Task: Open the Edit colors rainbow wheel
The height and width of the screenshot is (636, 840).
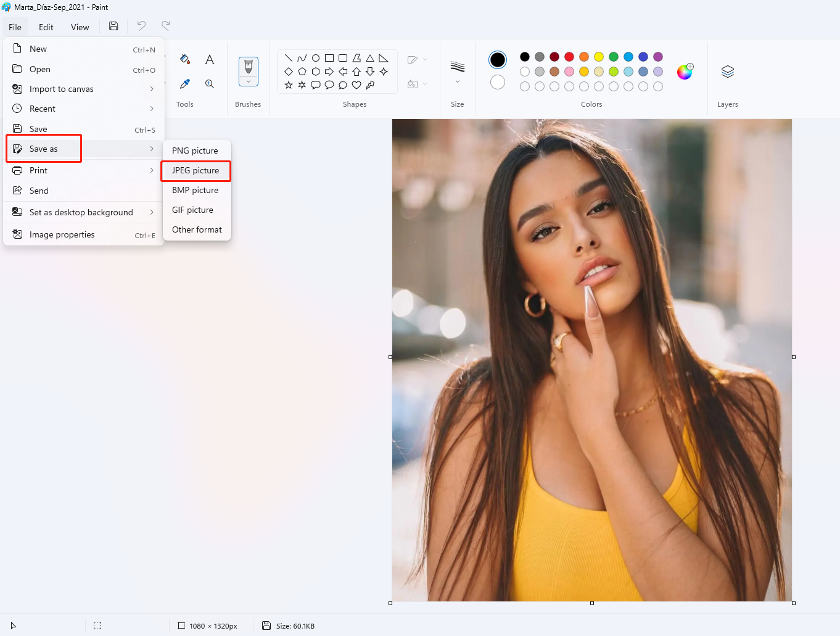Action: click(x=685, y=72)
